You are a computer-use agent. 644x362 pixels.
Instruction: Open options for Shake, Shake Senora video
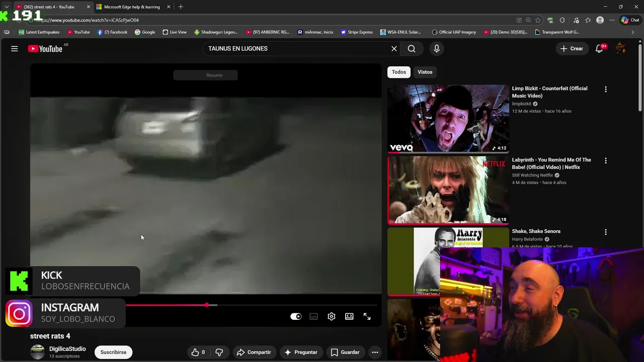606,232
